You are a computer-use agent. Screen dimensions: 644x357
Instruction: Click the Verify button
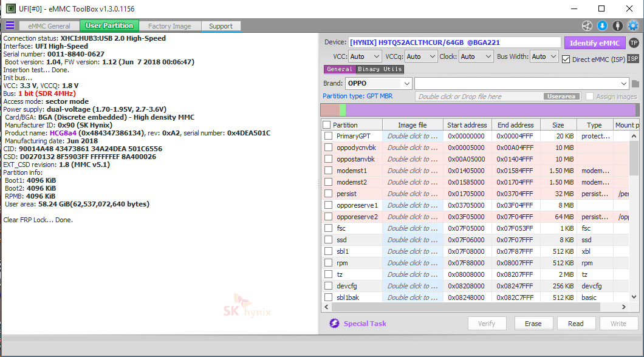tap(487, 324)
